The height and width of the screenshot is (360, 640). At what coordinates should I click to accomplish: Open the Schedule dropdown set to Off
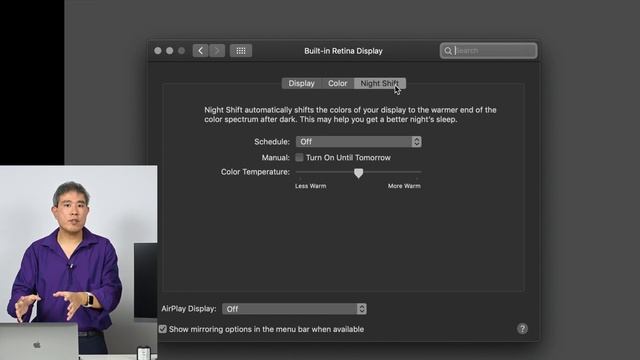pyautogui.click(x=358, y=142)
